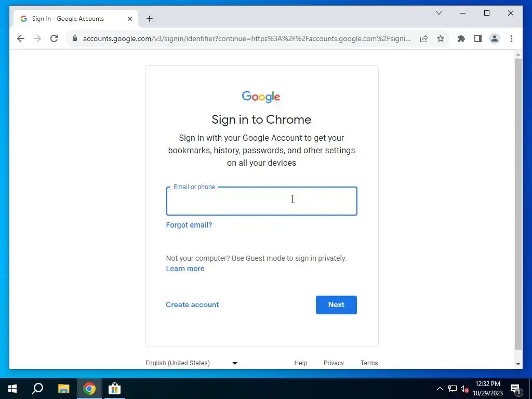Open the Chrome three-dot menu
Viewport: 532px width, 399px height.
(511, 38)
